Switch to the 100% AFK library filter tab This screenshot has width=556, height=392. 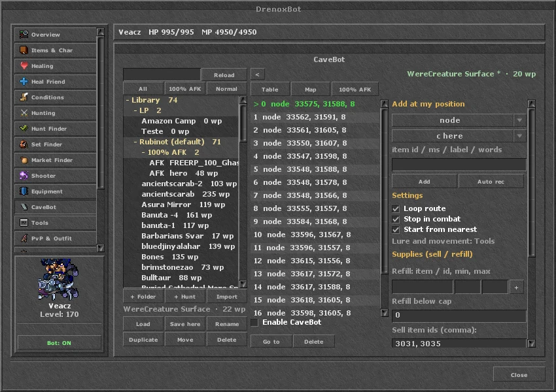coord(184,89)
